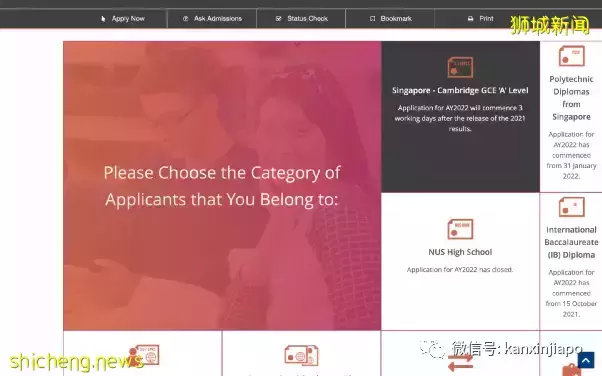The width and height of the screenshot is (602, 376).
Task: Open Singapore - Cambridge GCE 'A' Level link
Action: (460, 90)
